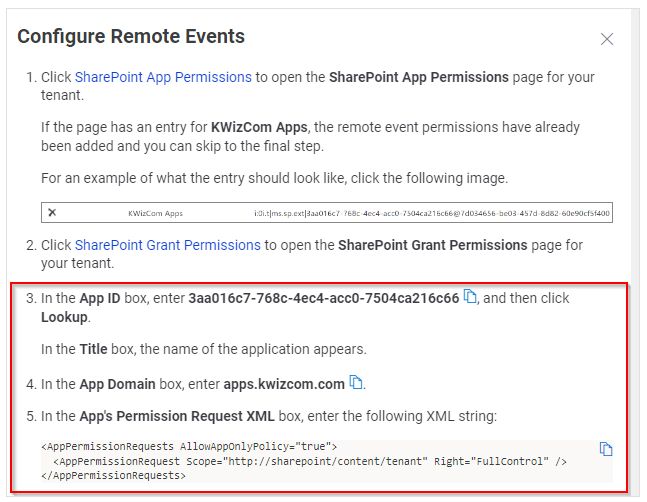
Task: Click the KWizCom Apps label in image
Action: click(x=156, y=213)
